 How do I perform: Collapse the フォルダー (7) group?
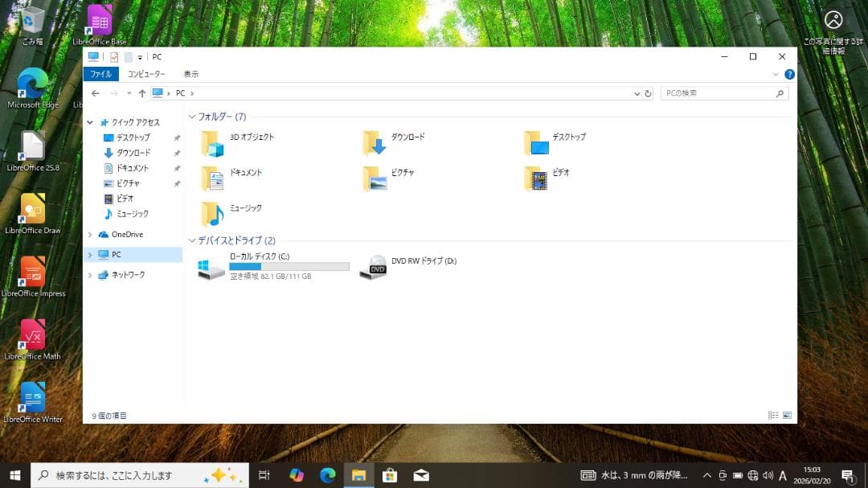[x=192, y=117]
